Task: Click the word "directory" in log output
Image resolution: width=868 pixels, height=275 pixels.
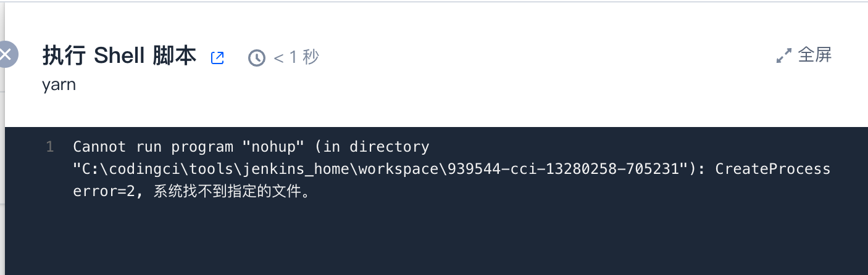Action: pyautogui.click(x=389, y=147)
